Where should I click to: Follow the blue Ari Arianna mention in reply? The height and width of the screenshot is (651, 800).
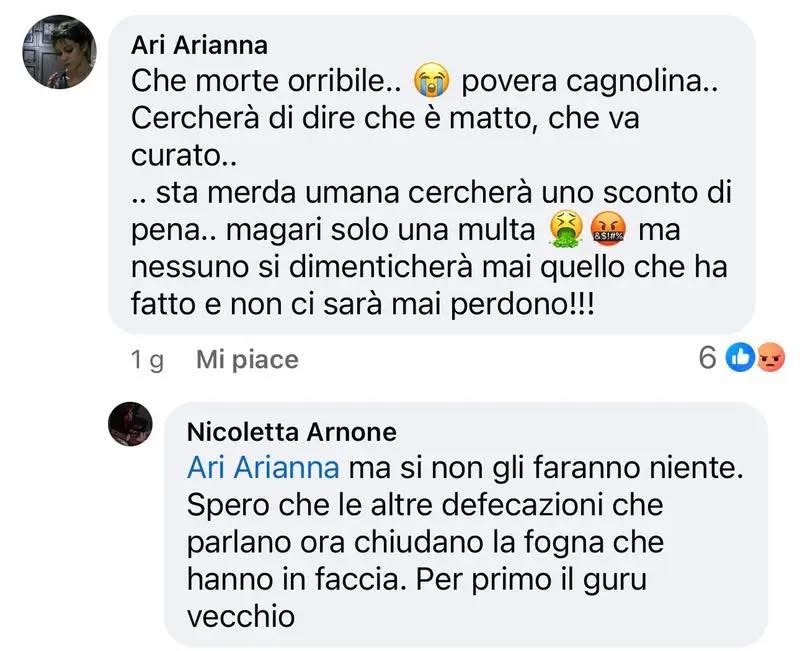[x=263, y=467]
